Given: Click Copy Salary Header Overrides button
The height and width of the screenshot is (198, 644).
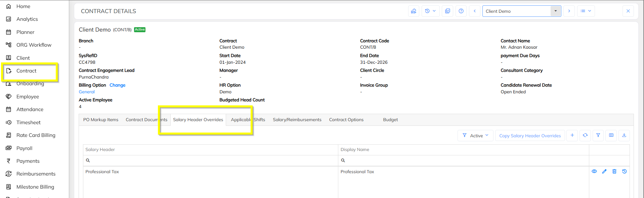Looking at the screenshot, I should (530, 136).
